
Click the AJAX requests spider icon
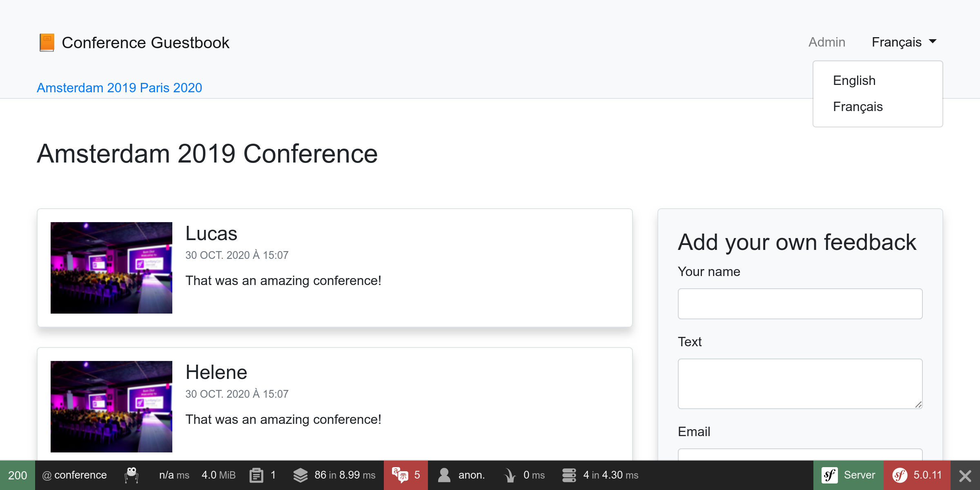click(131, 475)
